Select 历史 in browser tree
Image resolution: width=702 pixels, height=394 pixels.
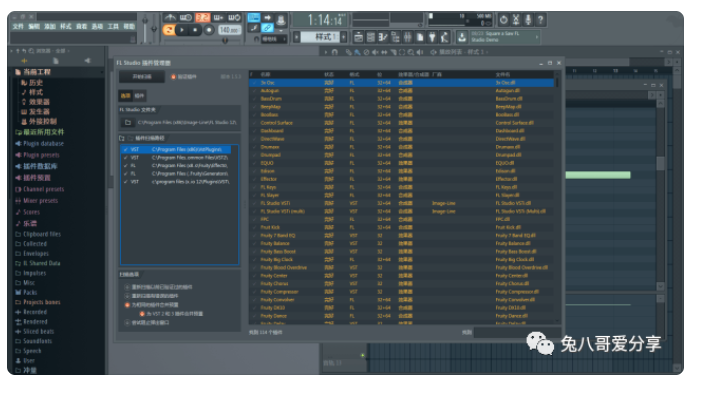coord(36,82)
